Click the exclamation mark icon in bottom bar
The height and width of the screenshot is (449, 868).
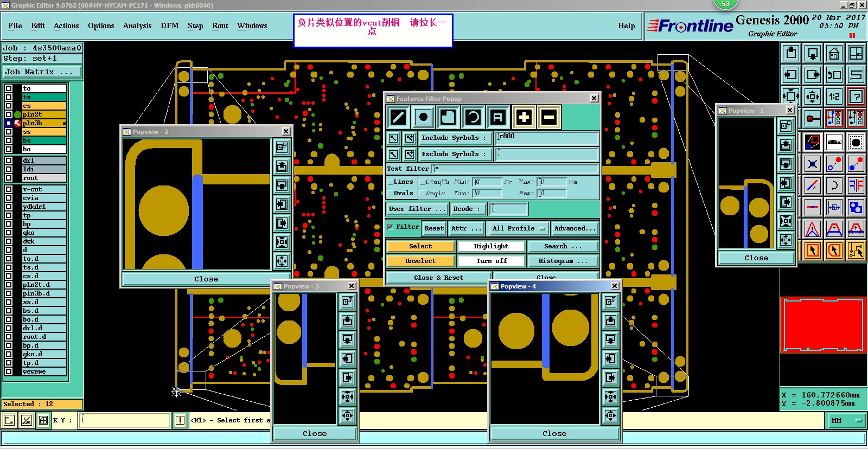click(x=180, y=420)
